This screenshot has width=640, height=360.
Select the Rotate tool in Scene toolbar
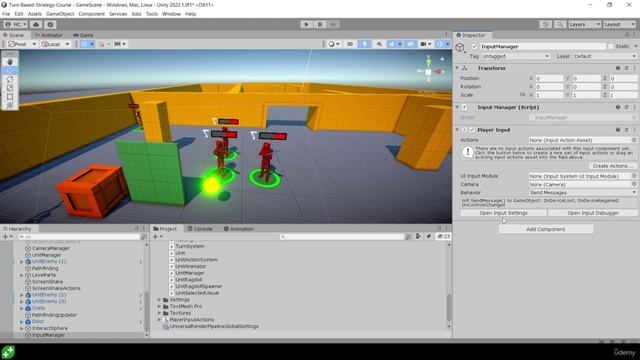pos(10,79)
